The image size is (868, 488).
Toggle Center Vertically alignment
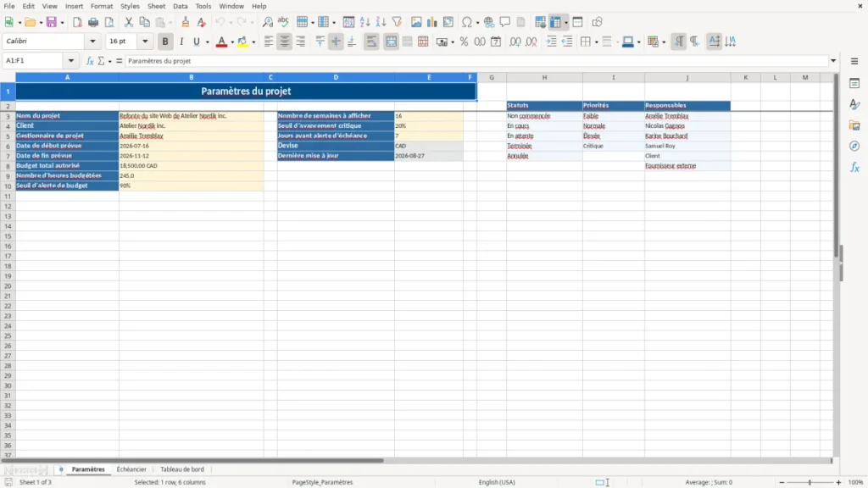336,42
